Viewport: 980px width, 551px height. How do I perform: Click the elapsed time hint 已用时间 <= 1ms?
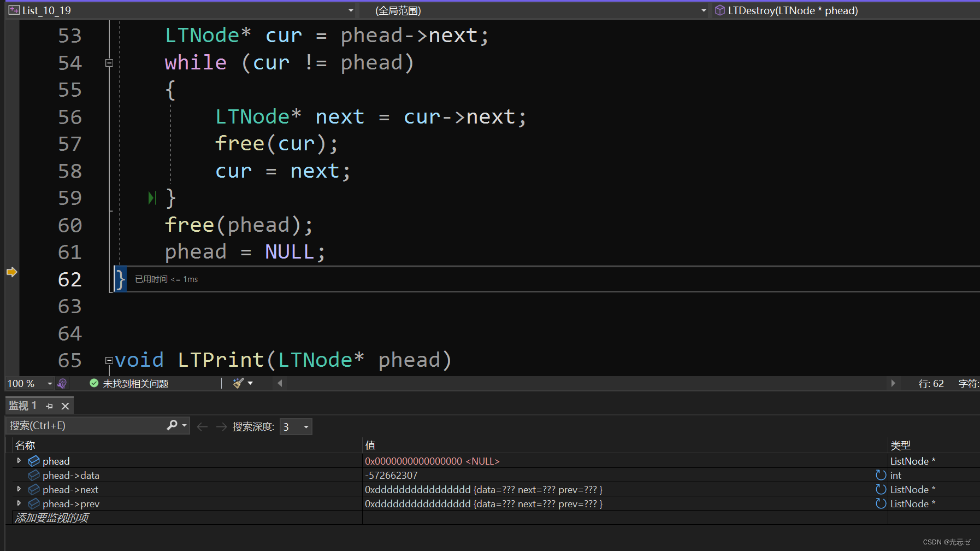coord(167,279)
